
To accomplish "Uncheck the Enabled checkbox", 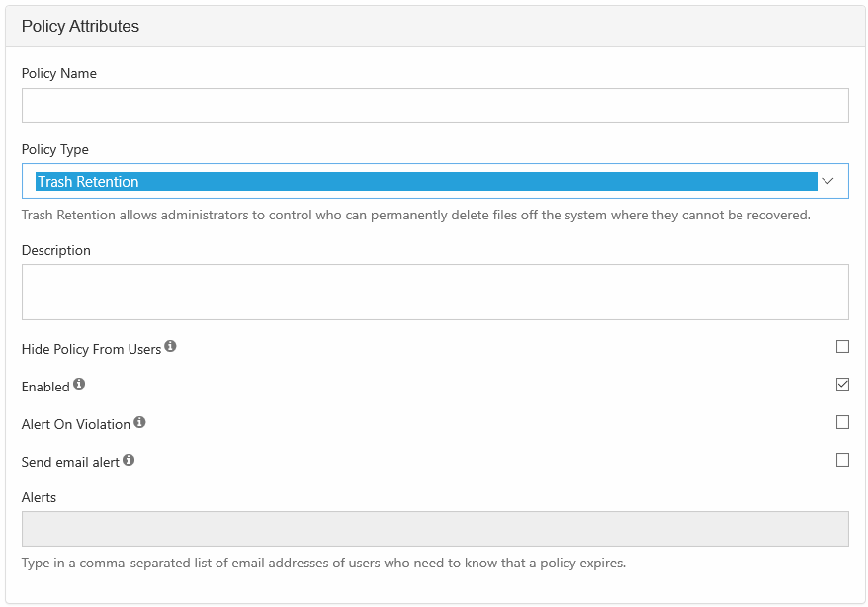I will [842, 385].
